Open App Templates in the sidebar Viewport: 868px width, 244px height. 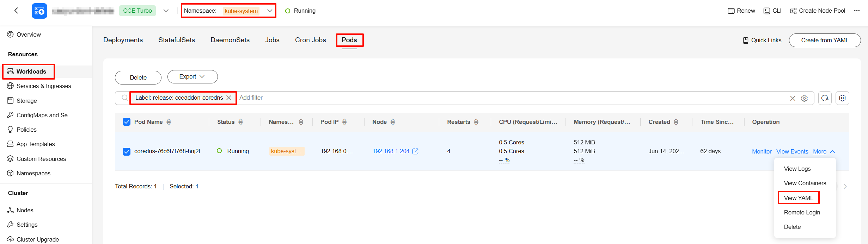[36, 144]
